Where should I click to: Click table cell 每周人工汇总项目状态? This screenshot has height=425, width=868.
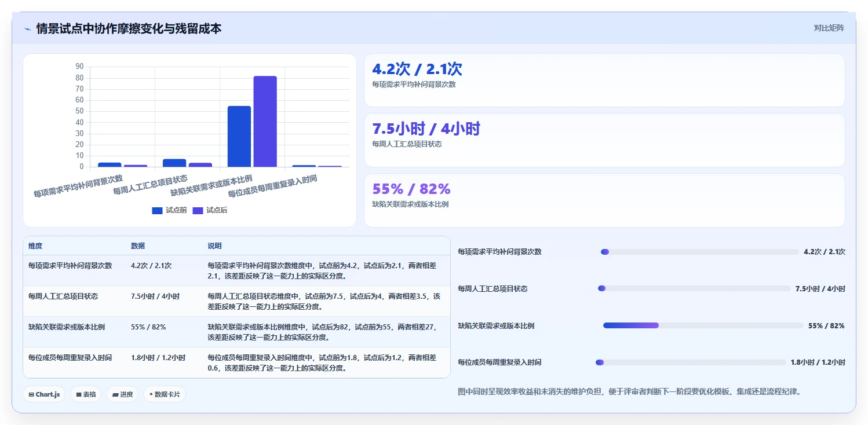tap(63, 296)
